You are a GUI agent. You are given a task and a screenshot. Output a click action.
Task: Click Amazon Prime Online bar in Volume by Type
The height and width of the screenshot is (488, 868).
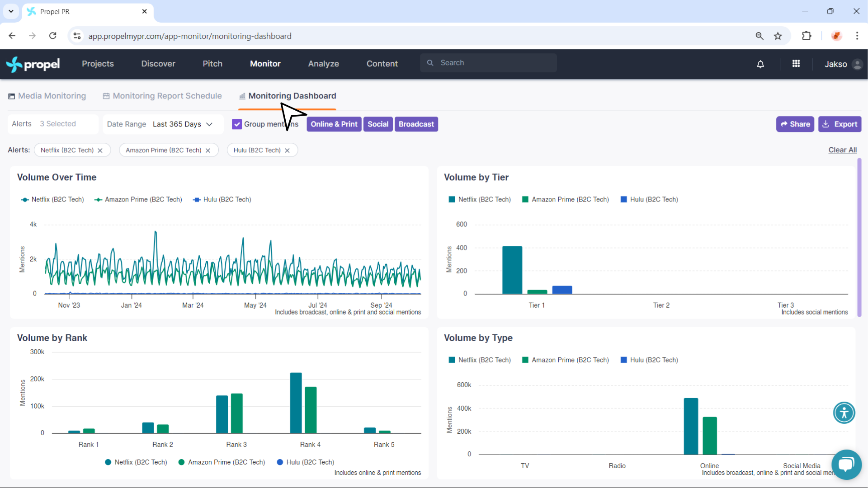click(710, 436)
